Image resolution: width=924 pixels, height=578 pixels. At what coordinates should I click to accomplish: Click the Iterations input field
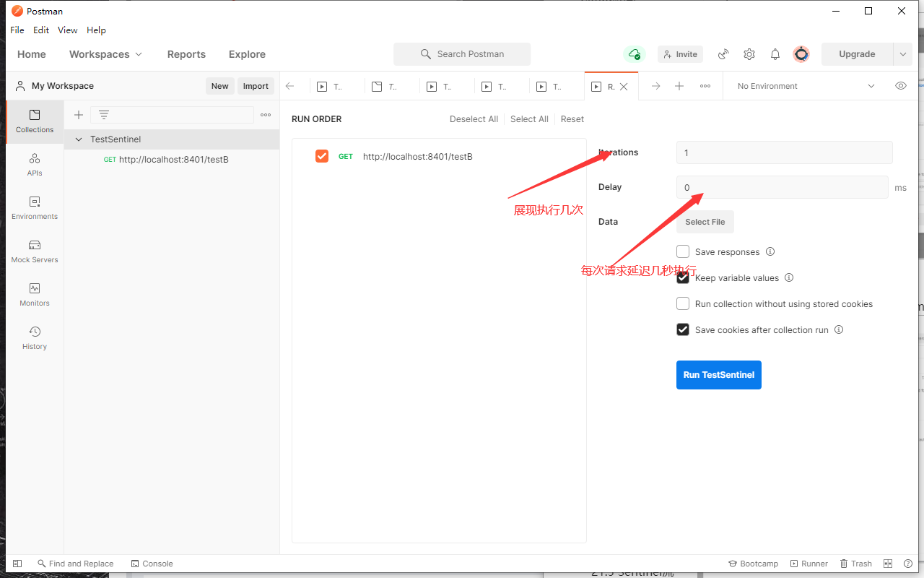784,152
